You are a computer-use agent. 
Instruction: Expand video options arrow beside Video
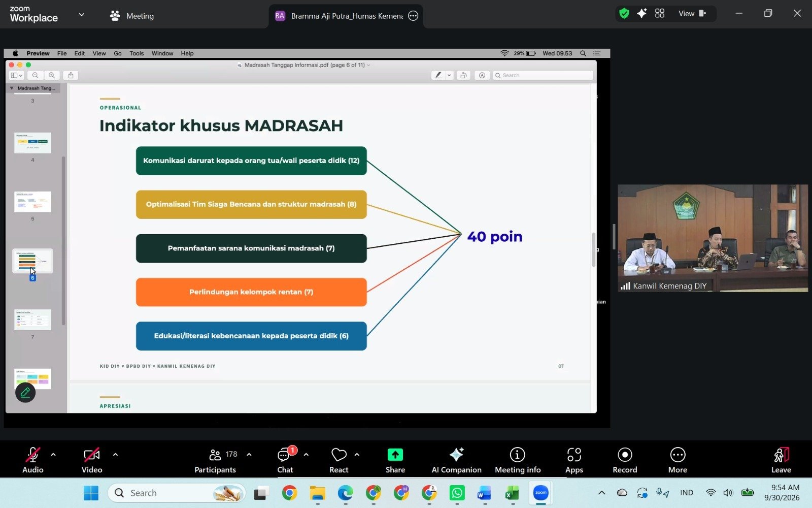click(115, 455)
